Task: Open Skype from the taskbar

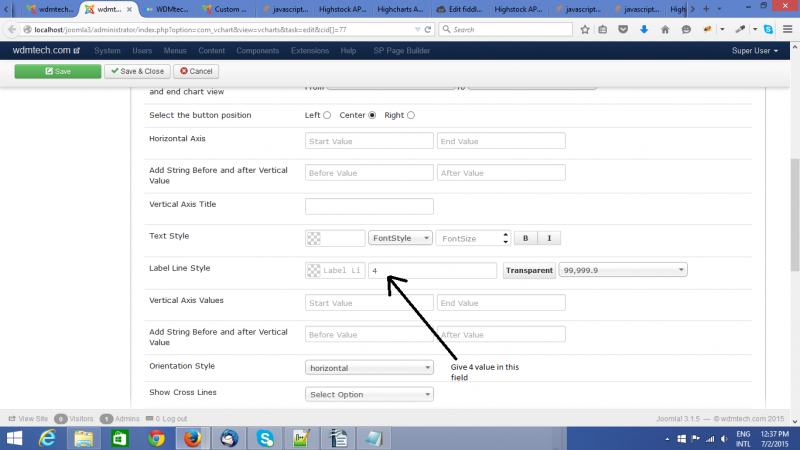Action: click(265, 437)
